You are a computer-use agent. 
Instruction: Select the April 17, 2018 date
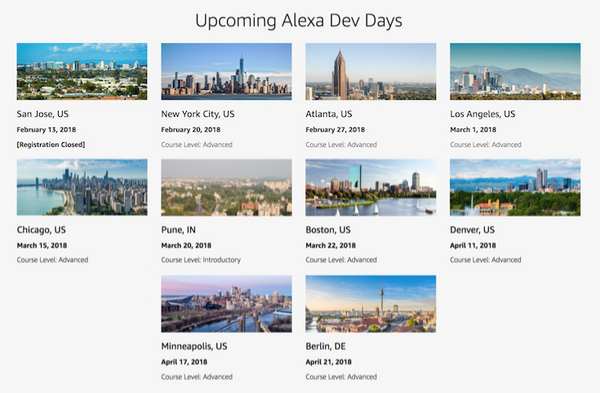184,362
